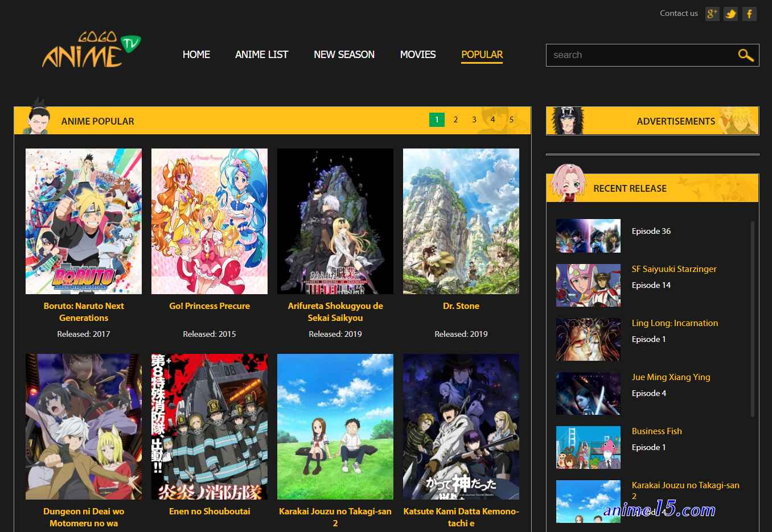Open Enen no Shouboutai poster
Viewport: 772px width, 532px height.
210,427
